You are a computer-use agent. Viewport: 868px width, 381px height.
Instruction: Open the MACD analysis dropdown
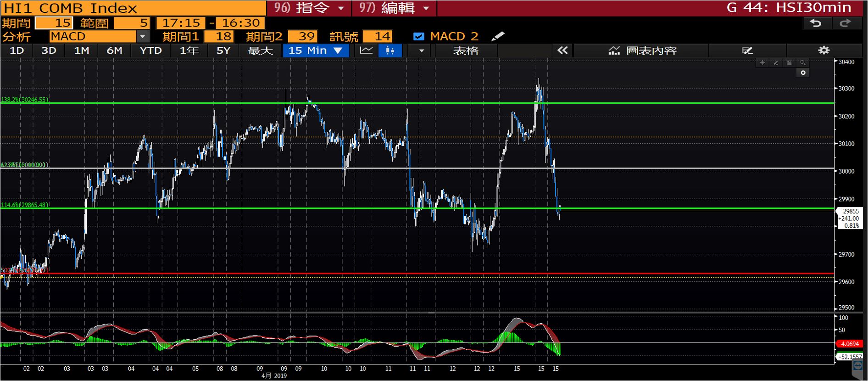(x=143, y=36)
